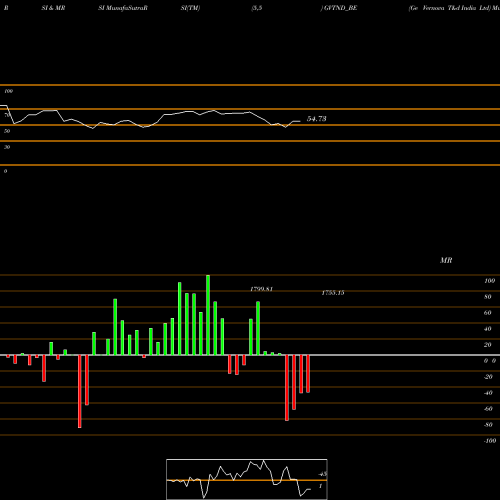Click the SI(TM) header label

pos(190,8)
